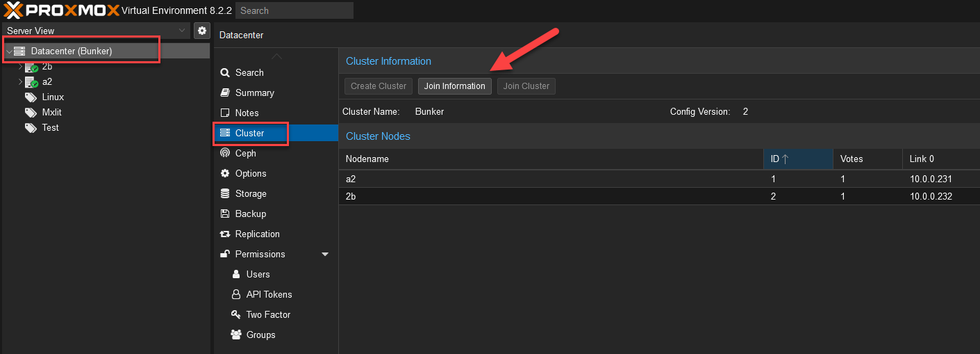The width and height of the screenshot is (980, 354).
Task: Click the Datacenter server icon in tree
Action: [x=19, y=51]
